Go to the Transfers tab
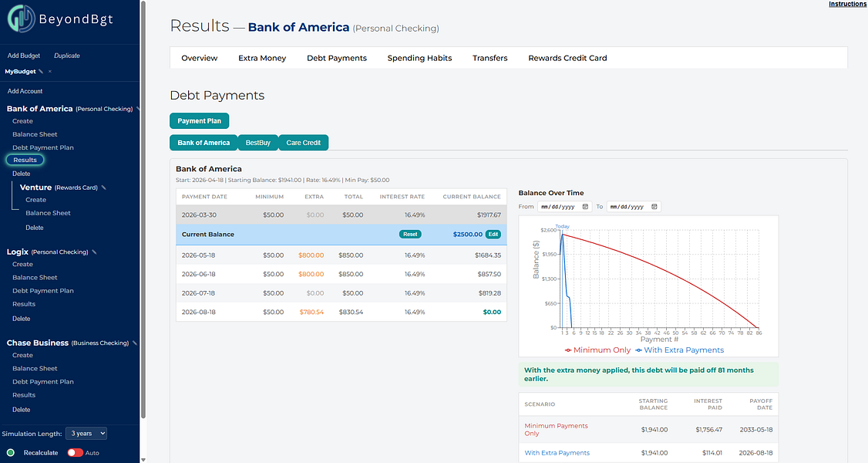This screenshot has width=868, height=463. click(x=490, y=58)
